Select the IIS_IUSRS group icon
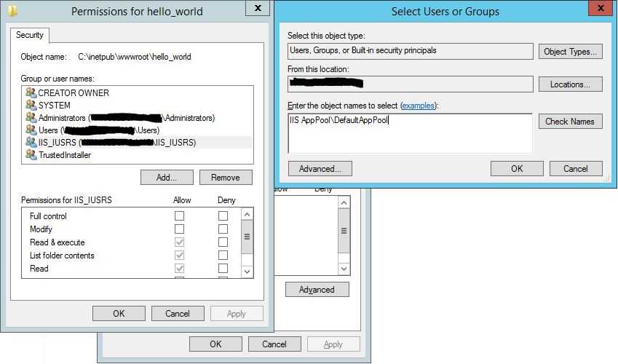This screenshot has height=364, width=618. tap(31, 142)
